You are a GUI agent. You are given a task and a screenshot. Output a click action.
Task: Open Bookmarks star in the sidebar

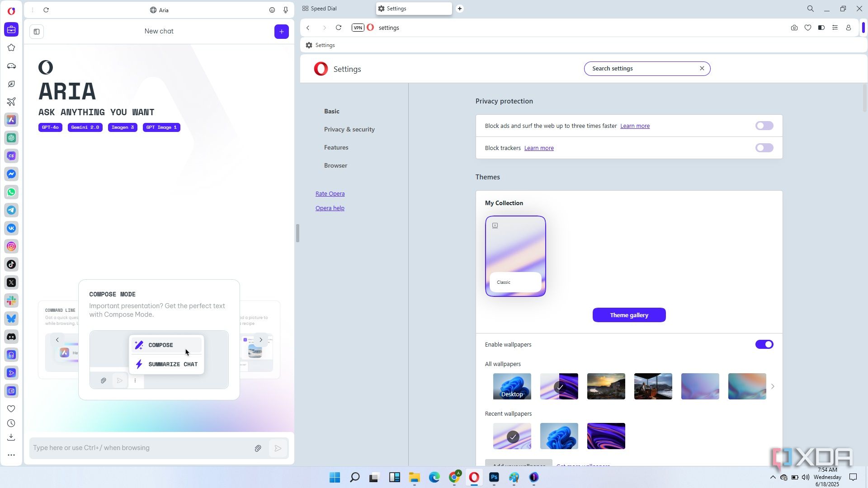(11, 48)
